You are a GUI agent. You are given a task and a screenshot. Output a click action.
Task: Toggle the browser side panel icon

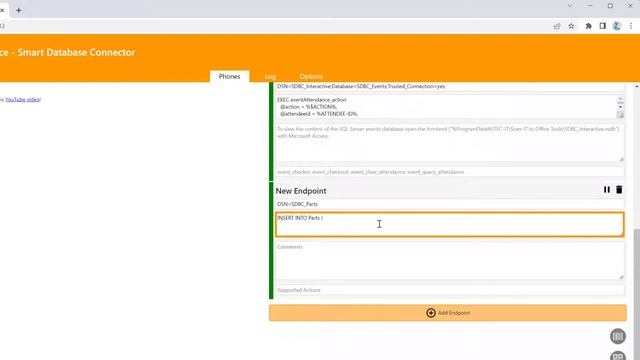[x=602, y=26]
